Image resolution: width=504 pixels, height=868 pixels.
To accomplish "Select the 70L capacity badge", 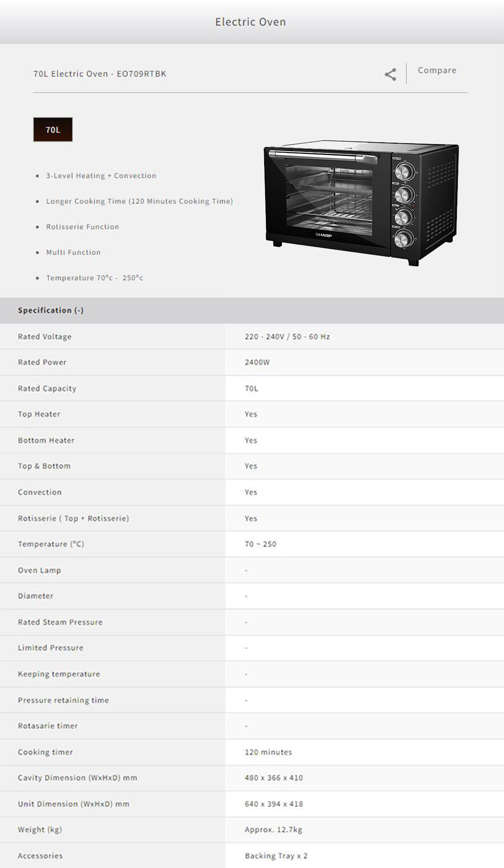I will [53, 130].
